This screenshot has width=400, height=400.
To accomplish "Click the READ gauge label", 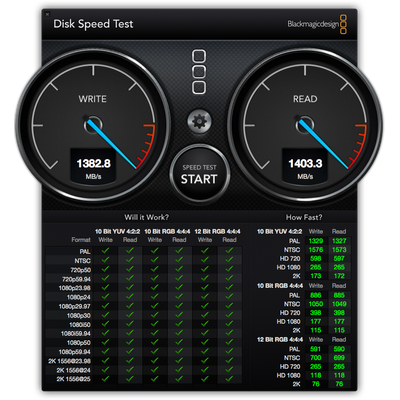I will 305,99.
